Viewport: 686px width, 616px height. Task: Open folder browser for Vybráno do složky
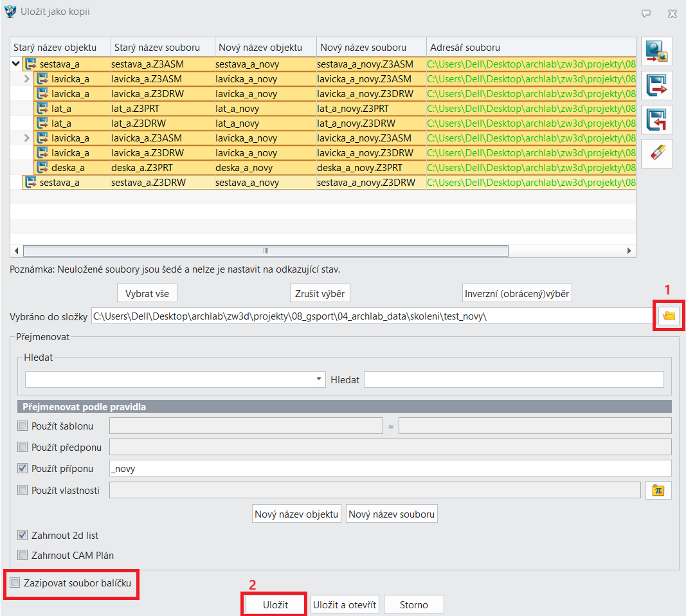pyautogui.click(x=669, y=316)
